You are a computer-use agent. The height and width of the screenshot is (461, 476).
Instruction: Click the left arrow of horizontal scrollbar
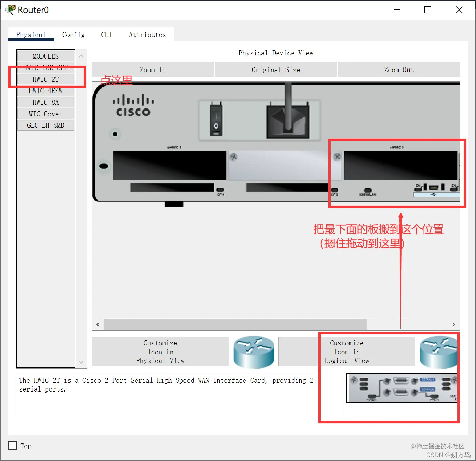[x=98, y=324]
